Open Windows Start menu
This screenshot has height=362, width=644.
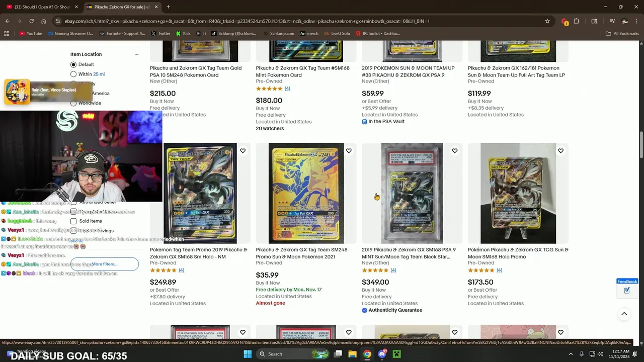pos(247,354)
